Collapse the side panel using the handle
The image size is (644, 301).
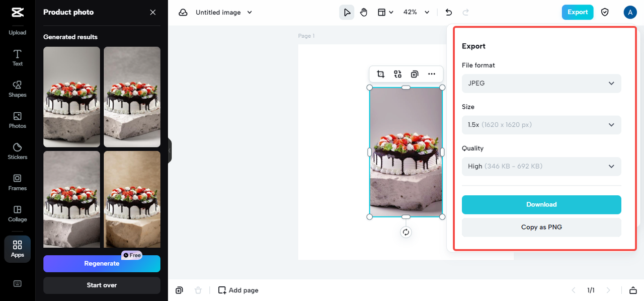click(170, 150)
